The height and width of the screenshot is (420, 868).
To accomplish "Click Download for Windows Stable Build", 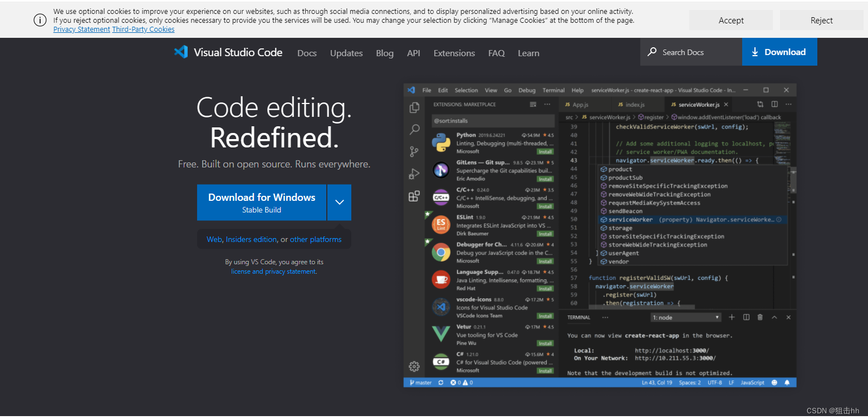I will click(262, 202).
